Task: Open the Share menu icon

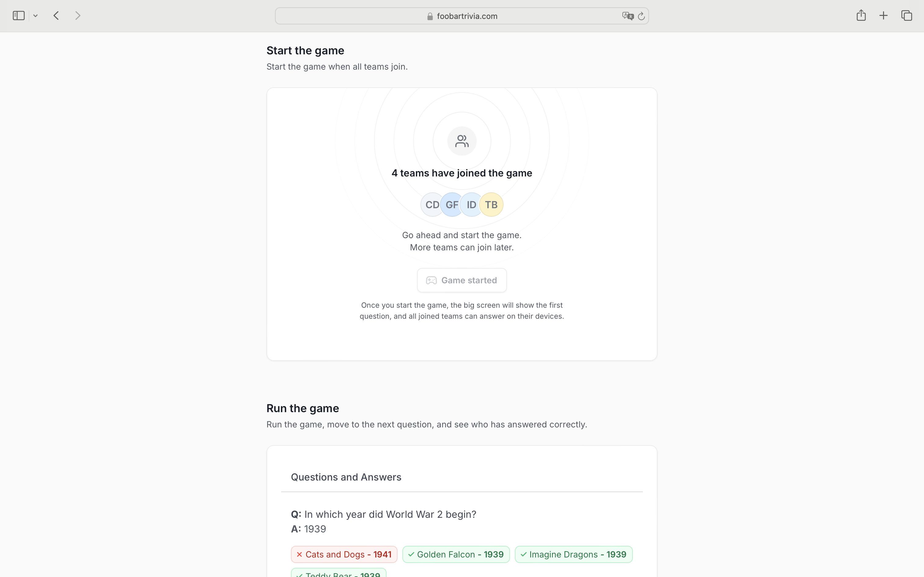Action: [861, 16]
